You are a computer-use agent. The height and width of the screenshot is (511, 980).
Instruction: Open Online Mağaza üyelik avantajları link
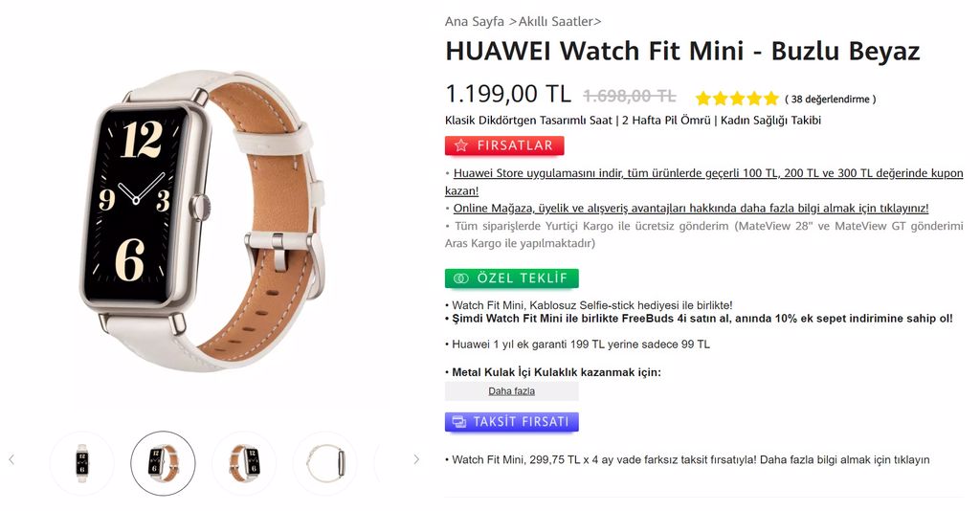[691, 208]
